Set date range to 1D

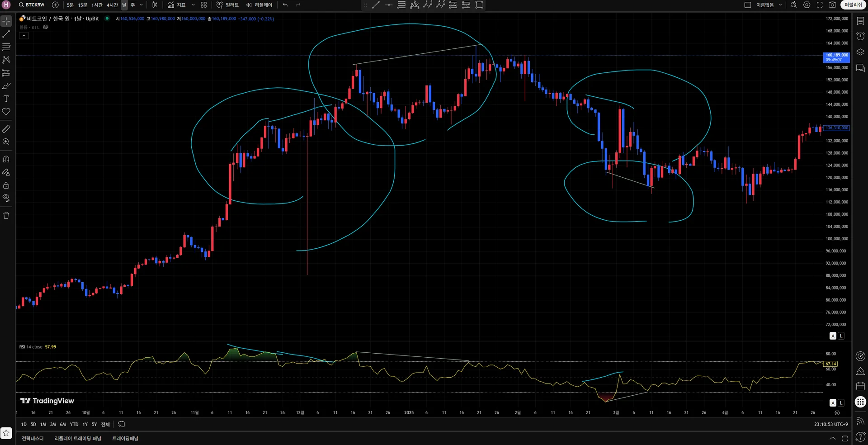[x=24, y=424]
